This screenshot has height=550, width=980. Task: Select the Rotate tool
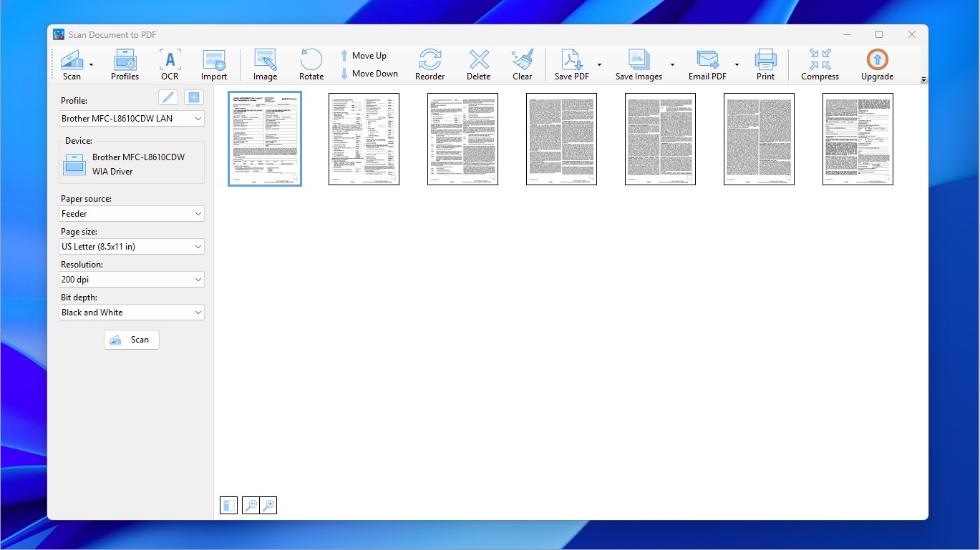click(311, 64)
